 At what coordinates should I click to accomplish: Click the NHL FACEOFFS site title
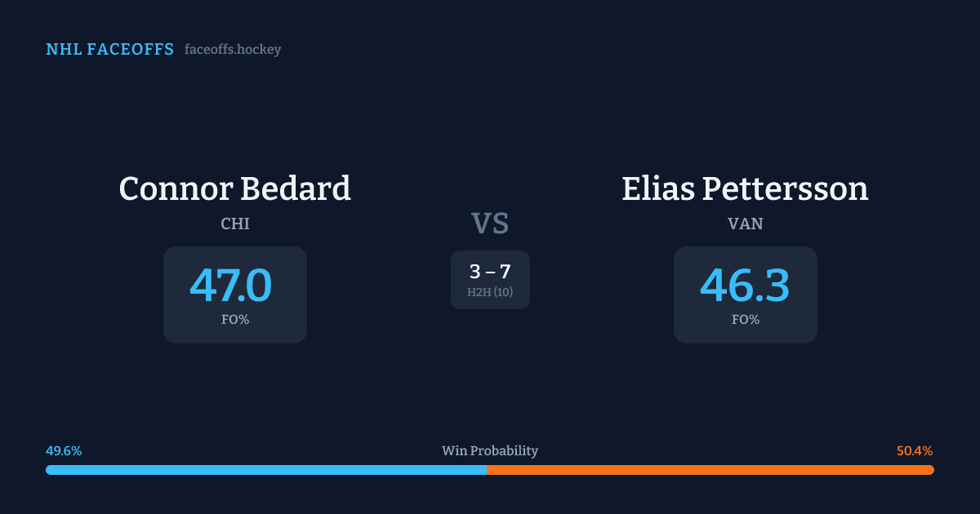point(109,50)
